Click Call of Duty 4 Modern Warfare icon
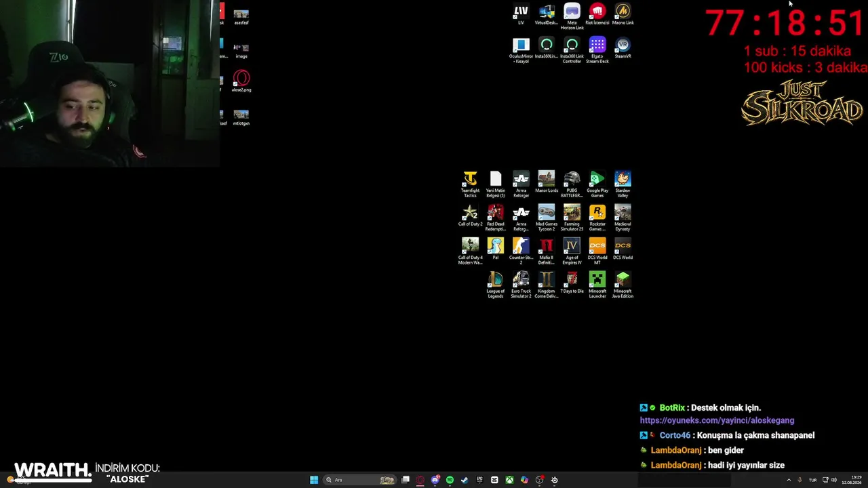 (x=470, y=251)
